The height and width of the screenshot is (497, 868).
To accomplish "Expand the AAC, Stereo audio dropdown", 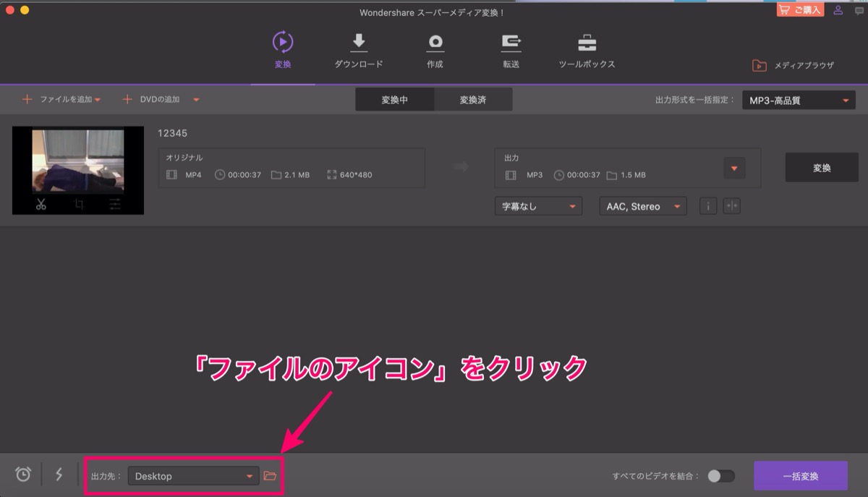I will [643, 206].
